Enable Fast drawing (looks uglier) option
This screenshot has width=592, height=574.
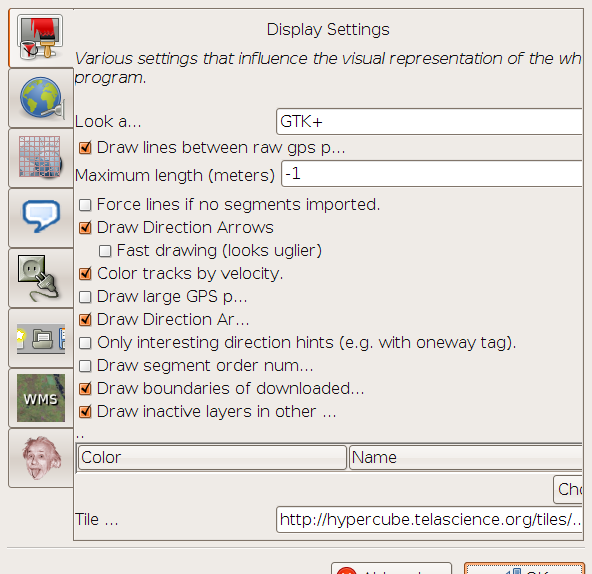[x=105, y=251]
